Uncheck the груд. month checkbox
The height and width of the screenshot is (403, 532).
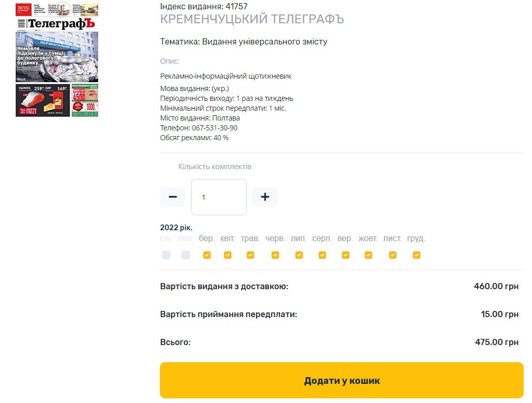coord(416,255)
